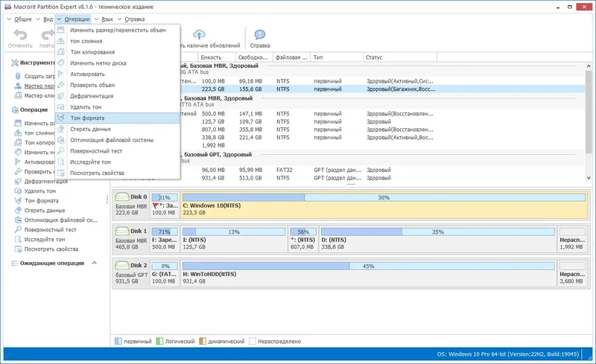Viewport: 596px width, 364px height.
Task: Click Посмотреть свойства in the left sidebar
Action: click(x=51, y=249)
